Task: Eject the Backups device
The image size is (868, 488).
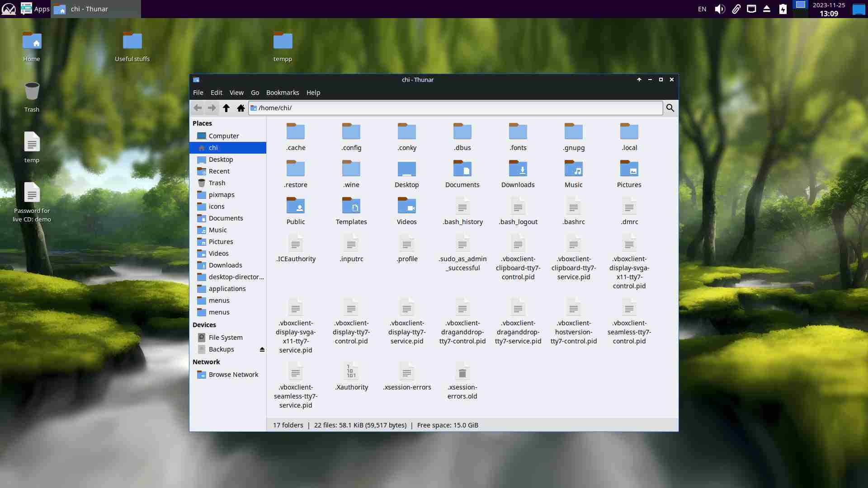Action: [x=262, y=349]
